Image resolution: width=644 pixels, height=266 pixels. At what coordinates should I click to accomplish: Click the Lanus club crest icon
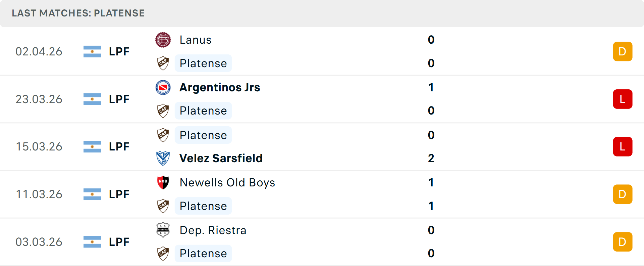(x=163, y=40)
